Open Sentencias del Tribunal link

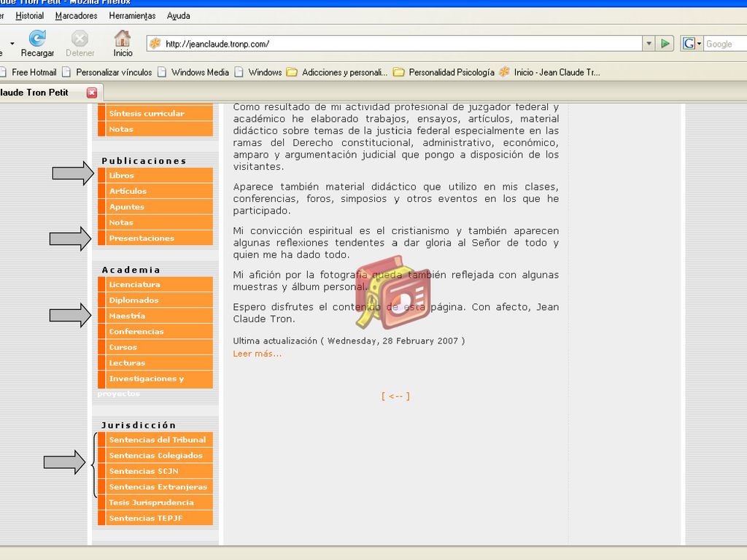point(155,440)
